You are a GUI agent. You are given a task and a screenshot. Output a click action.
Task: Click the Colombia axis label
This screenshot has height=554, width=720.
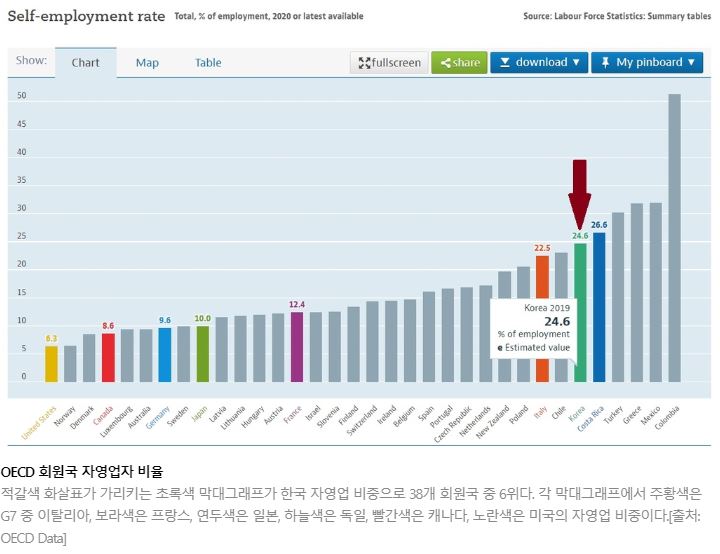click(667, 418)
